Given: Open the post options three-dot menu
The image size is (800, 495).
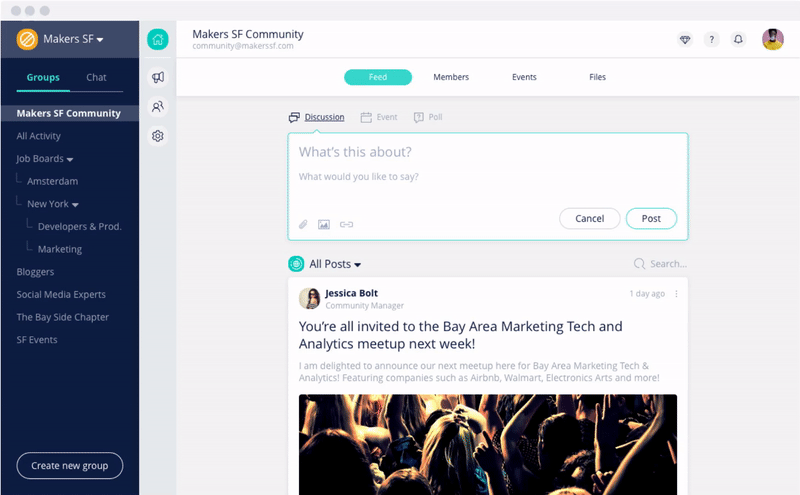Looking at the screenshot, I should point(677,294).
